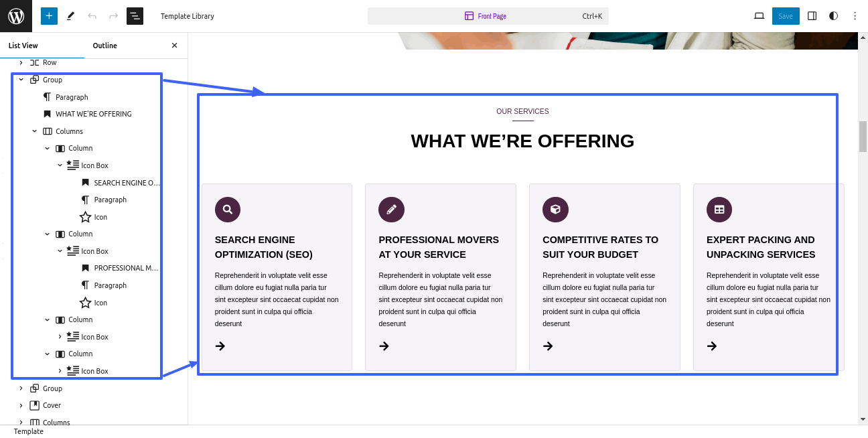Toggle the block inserter plus button

tap(49, 16)
